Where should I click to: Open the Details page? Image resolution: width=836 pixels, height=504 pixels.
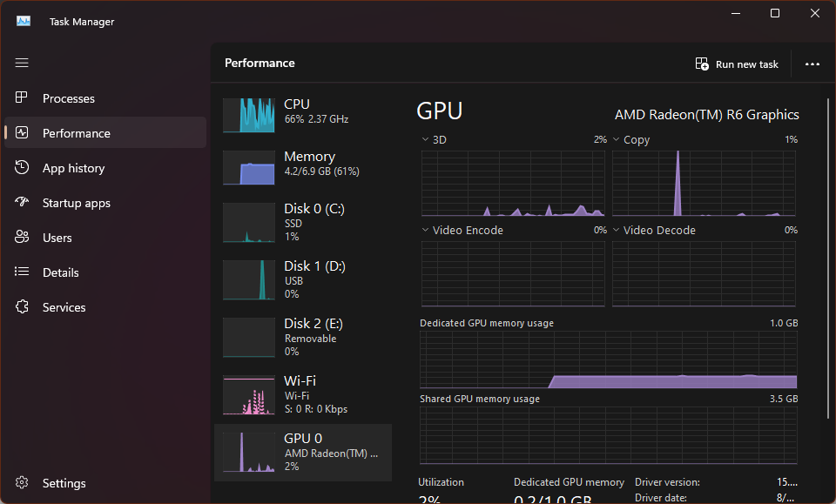pos(105,272)
